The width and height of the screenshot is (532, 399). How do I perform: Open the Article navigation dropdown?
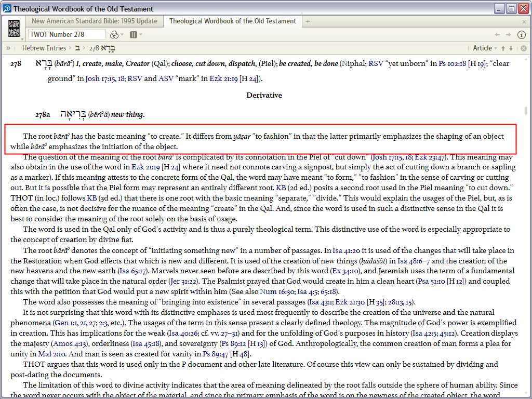pos(485,48)
